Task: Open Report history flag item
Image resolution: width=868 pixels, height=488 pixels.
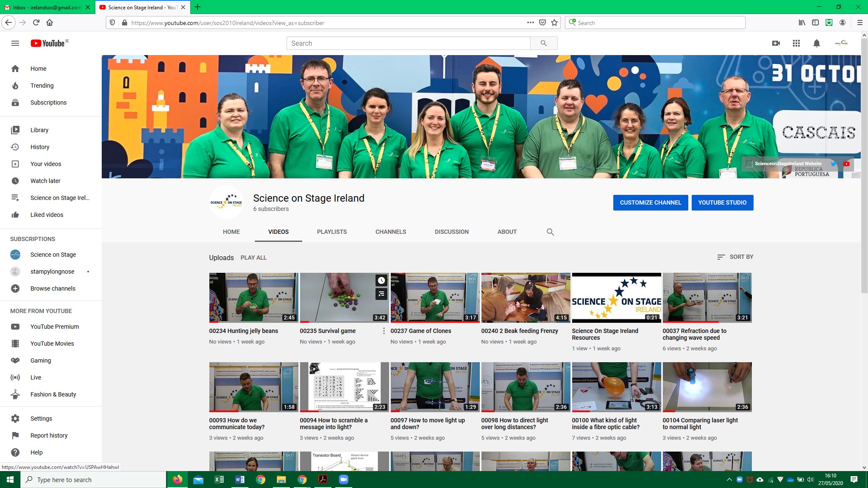Action: [51, 435]
